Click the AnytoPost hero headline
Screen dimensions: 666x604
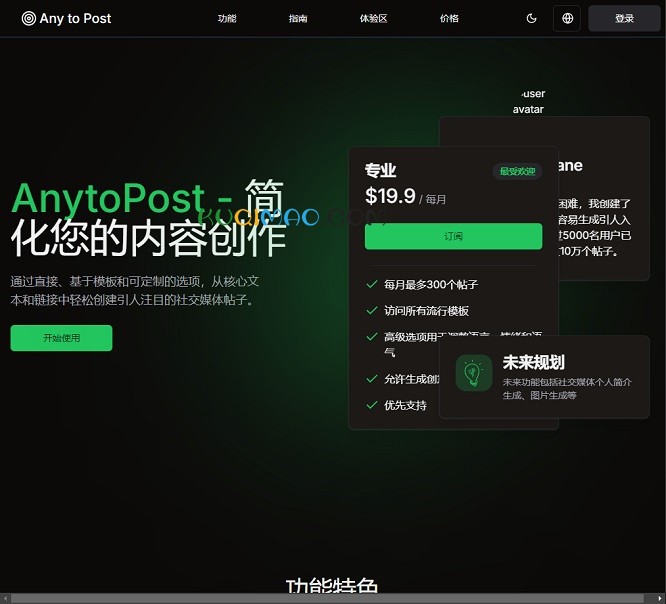click(148, 217)
